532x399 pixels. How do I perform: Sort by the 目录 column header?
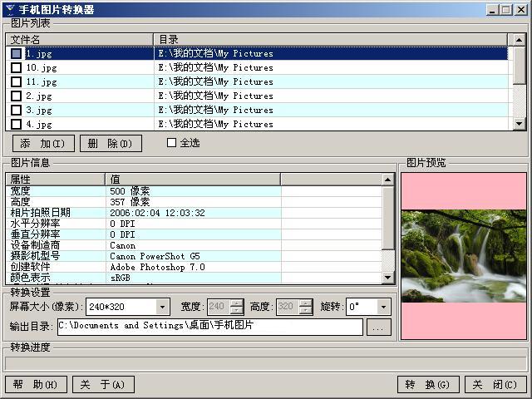[331, 39]
